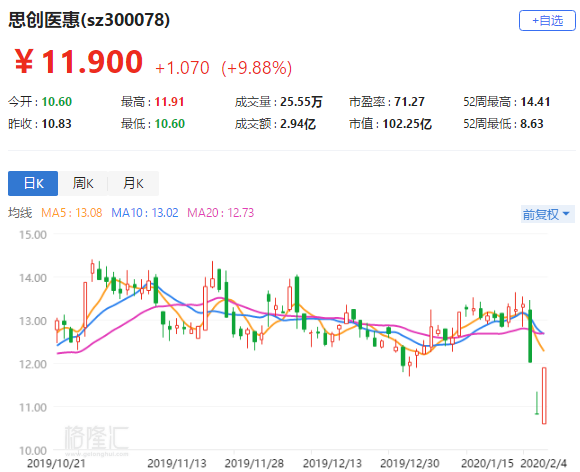
Task: Click the y-axis price label 12.00
Action: (33, 364)
